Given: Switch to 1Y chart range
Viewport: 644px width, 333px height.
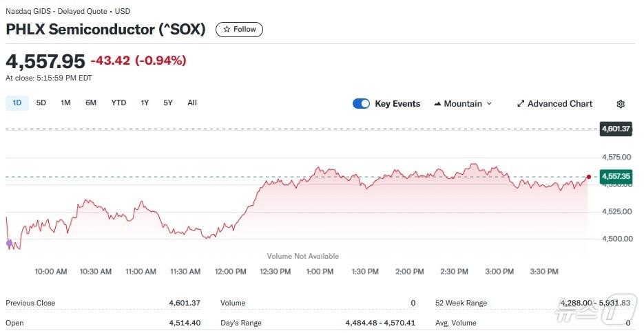Looking at the screenshot, I should pyautogui.click(x=145, y=103).
